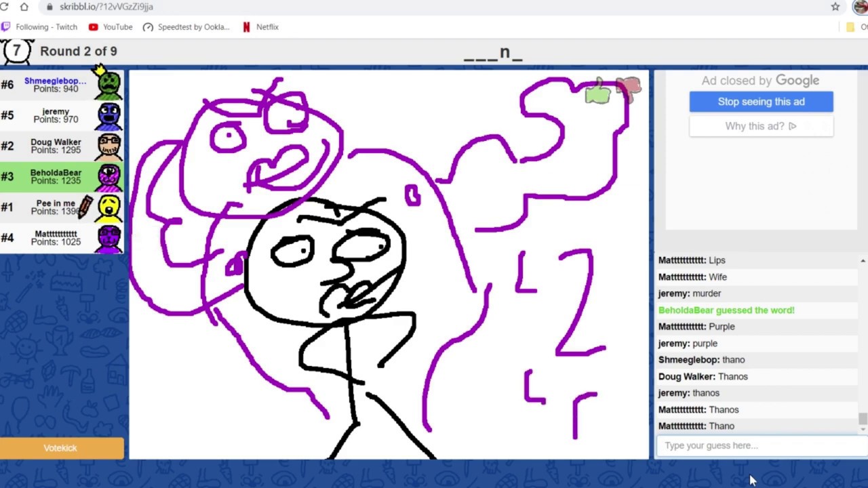Click chat message 'Doug Walker: Thanos'
The width and height of the screenshot is (868, 488).
pos(703,377)
